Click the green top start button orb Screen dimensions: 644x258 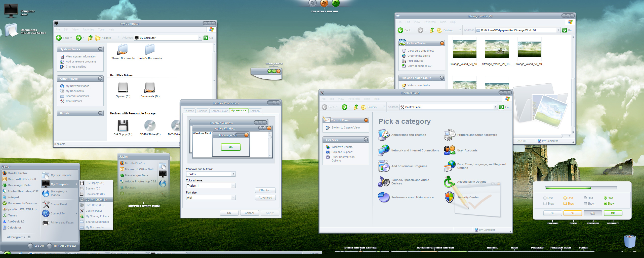pos(336,3)
